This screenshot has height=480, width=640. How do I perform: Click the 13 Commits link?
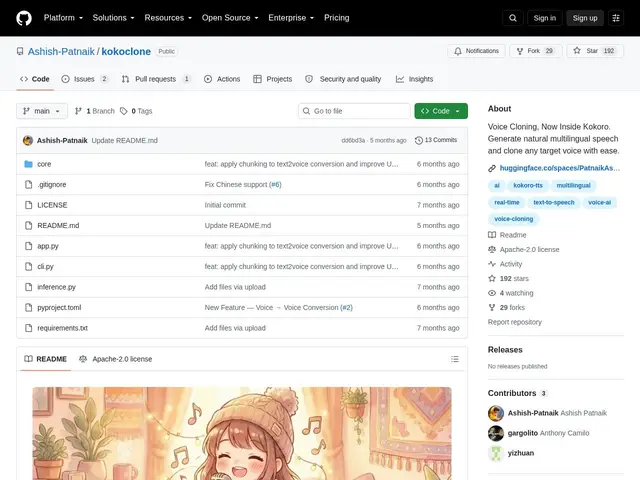click(x=436, y=140)
